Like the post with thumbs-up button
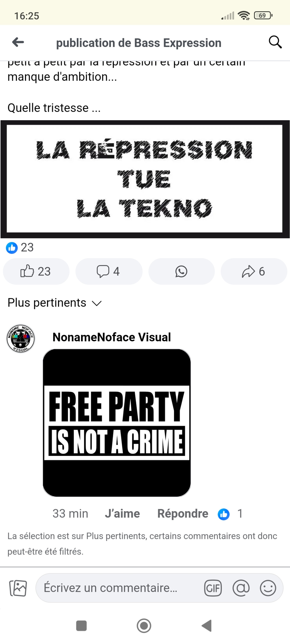The height and width of the screenshot is (644, 290). tap(36, 271)
